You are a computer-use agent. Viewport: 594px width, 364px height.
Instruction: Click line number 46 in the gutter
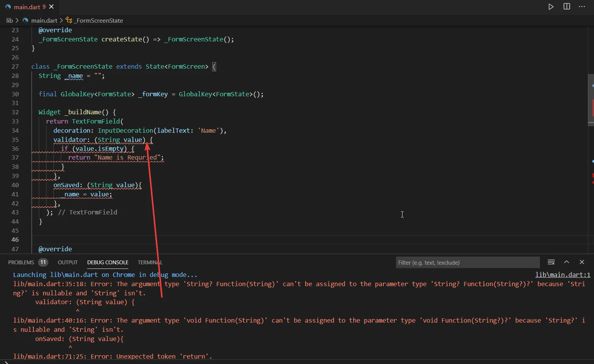click(15, 239)
